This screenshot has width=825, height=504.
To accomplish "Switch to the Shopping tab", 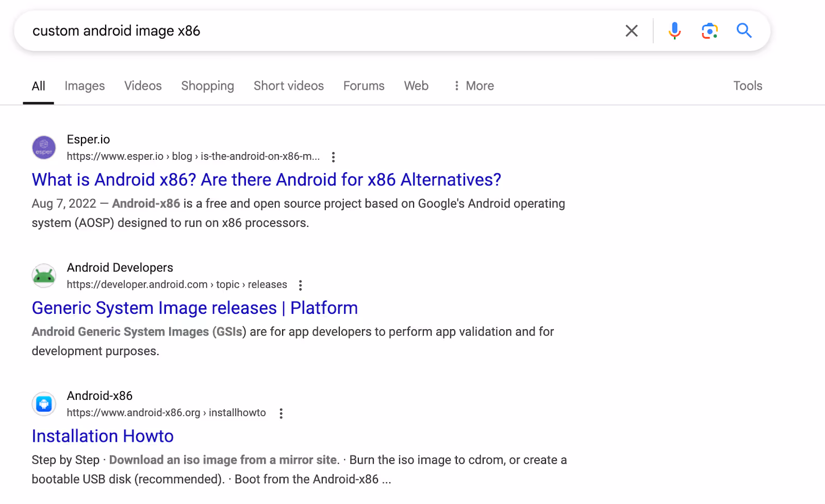I will point(207,86).
